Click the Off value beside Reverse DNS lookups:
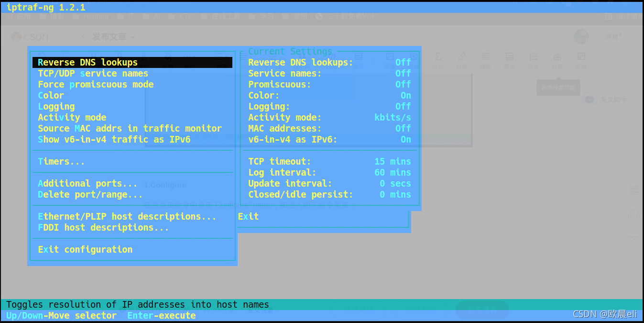Screen dimensions: 644x323 [403, 62]
